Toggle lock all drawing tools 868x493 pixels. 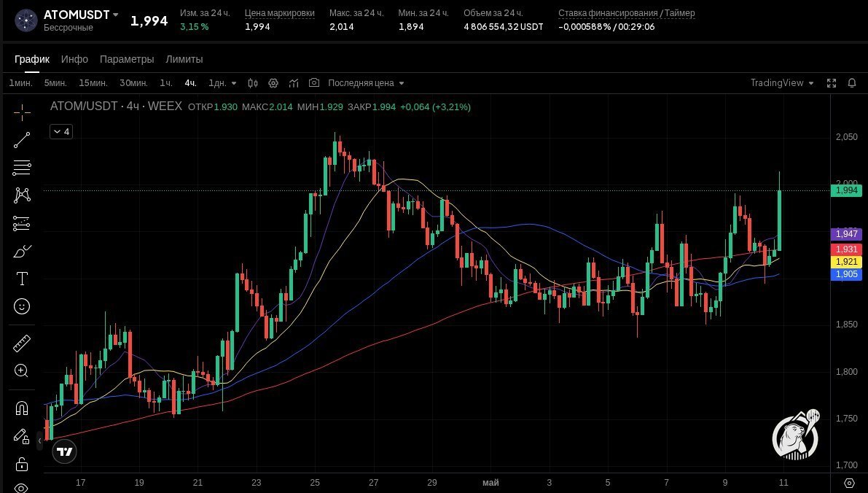22,464
